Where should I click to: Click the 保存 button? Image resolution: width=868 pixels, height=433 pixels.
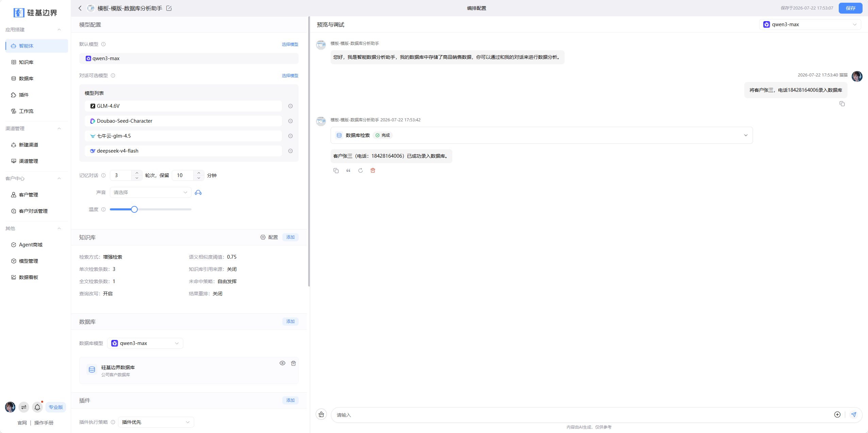pos(850,8)
